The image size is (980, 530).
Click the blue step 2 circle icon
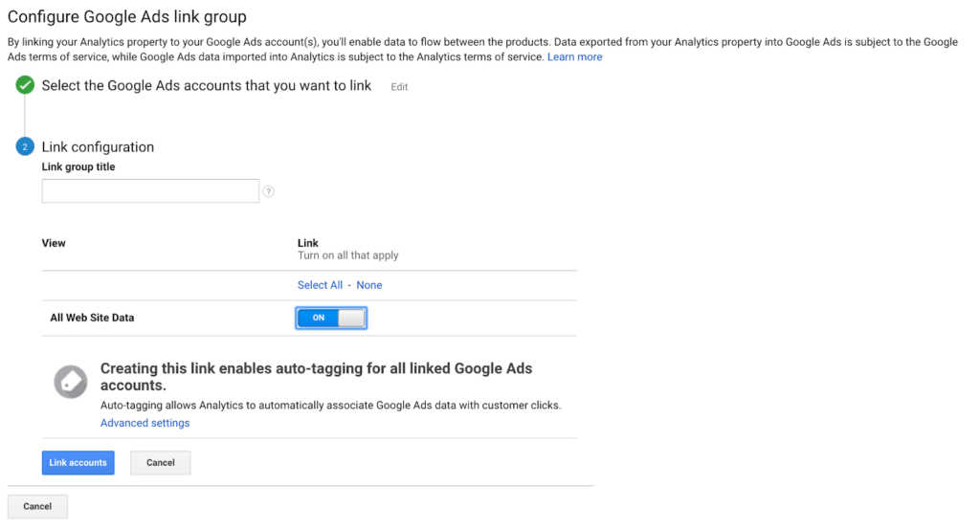point(25,147)
